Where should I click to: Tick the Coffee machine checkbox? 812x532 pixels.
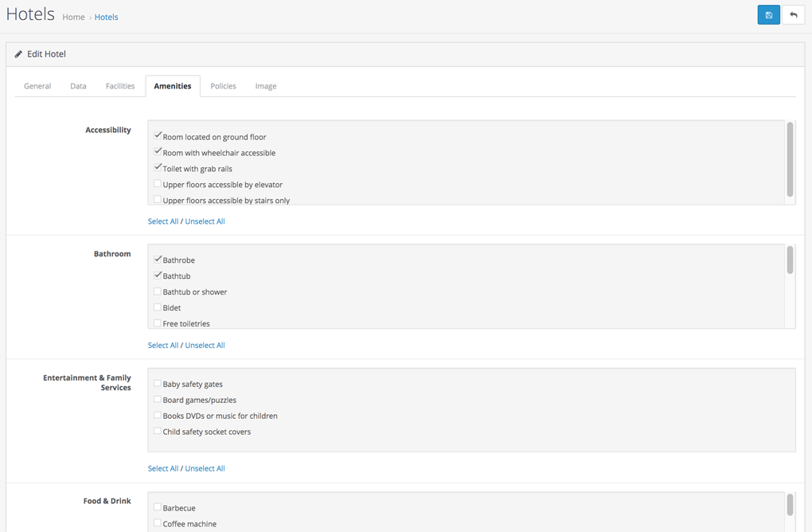click(158, 523)
